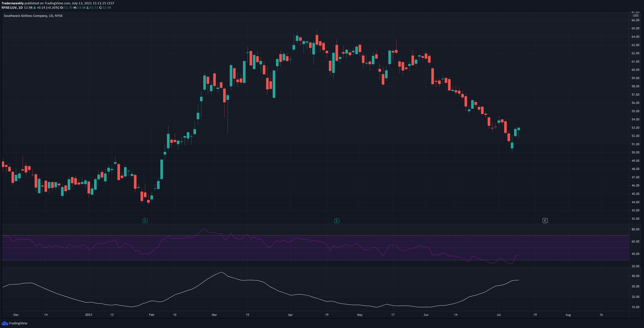Click the Apr label on time axis
Viewport: 644px width, 328px height.
(290, 315)
